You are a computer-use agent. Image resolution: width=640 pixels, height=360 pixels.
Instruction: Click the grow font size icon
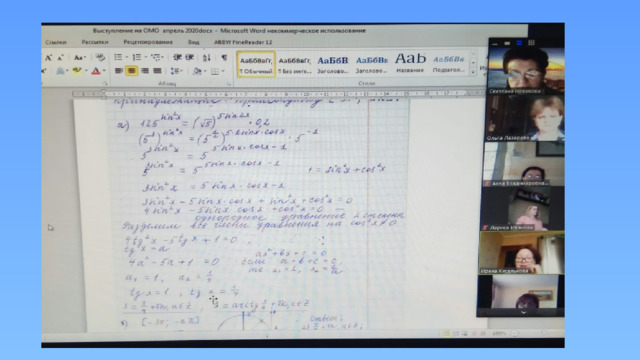[49, 58]
